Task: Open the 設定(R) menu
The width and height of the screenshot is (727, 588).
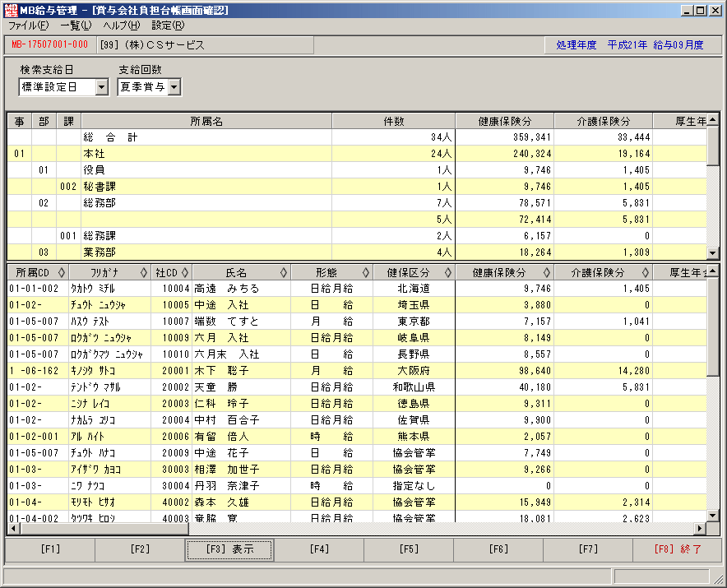Action: click(168, 25)
